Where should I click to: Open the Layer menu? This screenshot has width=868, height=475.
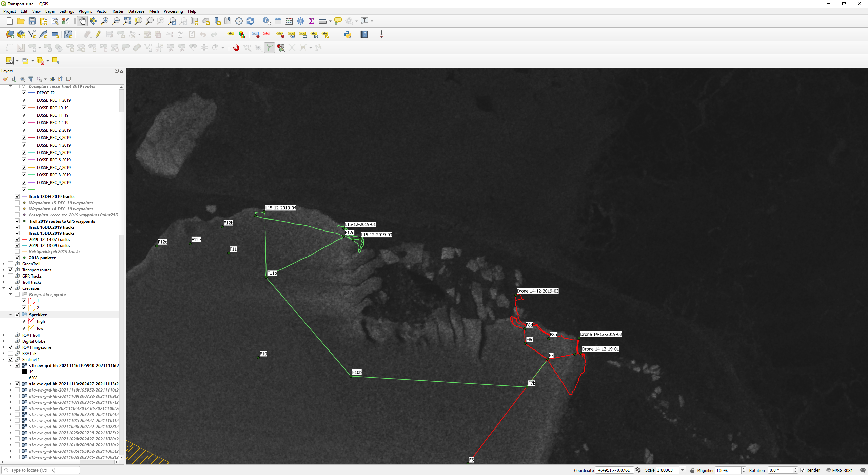[50, 11]
